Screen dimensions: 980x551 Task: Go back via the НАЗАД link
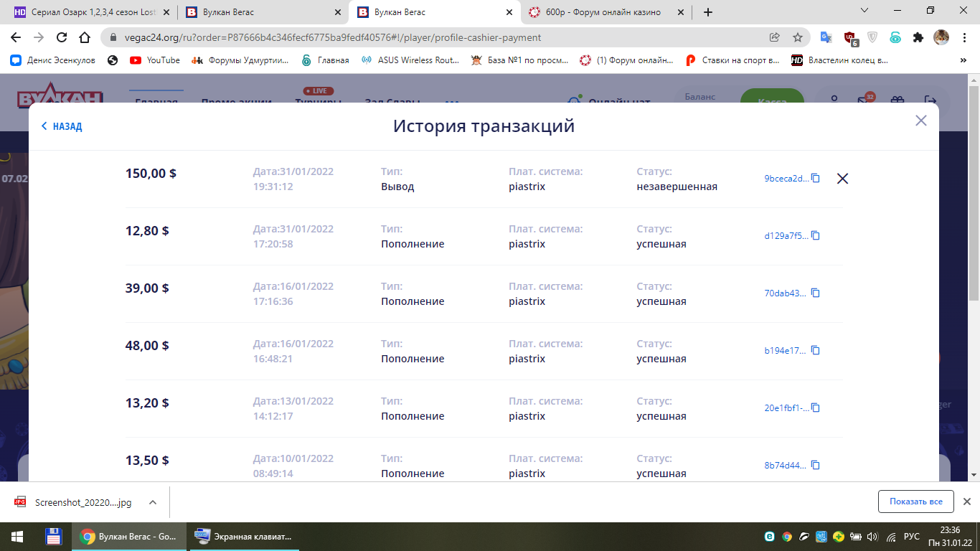pos(62,126)
